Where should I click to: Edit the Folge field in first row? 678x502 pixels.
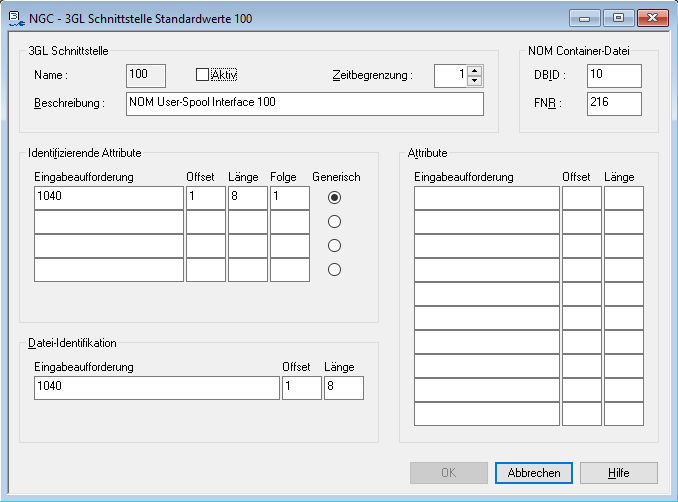(x=289, y=197)
